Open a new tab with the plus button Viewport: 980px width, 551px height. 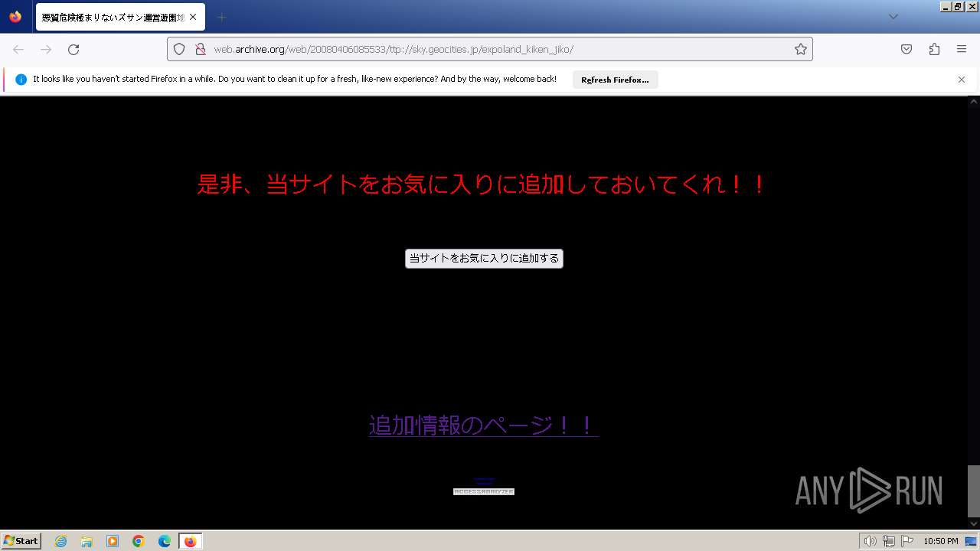coord(221,17)
